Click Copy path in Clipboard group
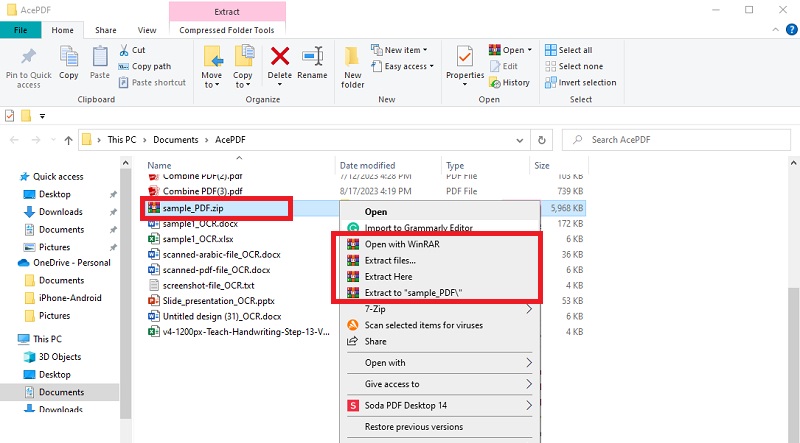Screen dimensions: 800x443 pos(145,66)
